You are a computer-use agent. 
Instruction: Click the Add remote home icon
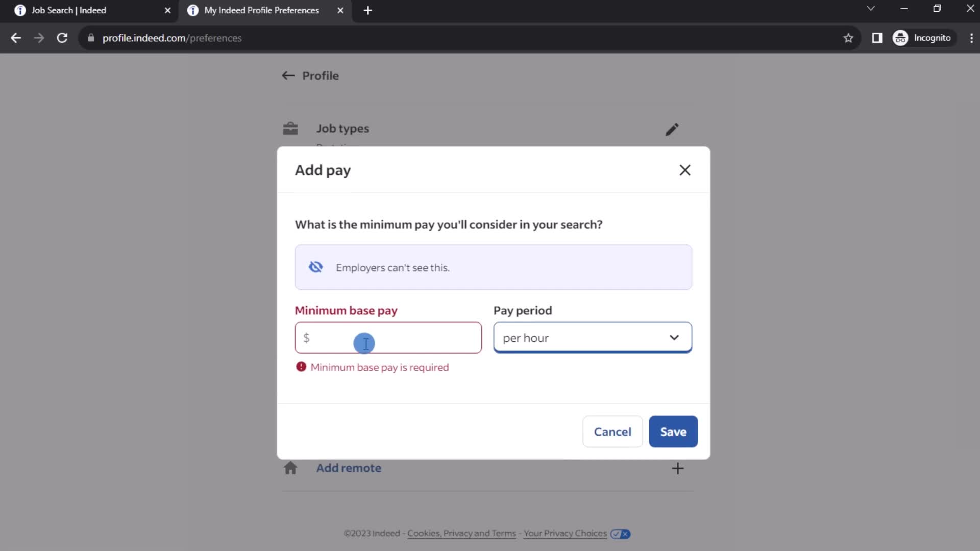point(290,468)
